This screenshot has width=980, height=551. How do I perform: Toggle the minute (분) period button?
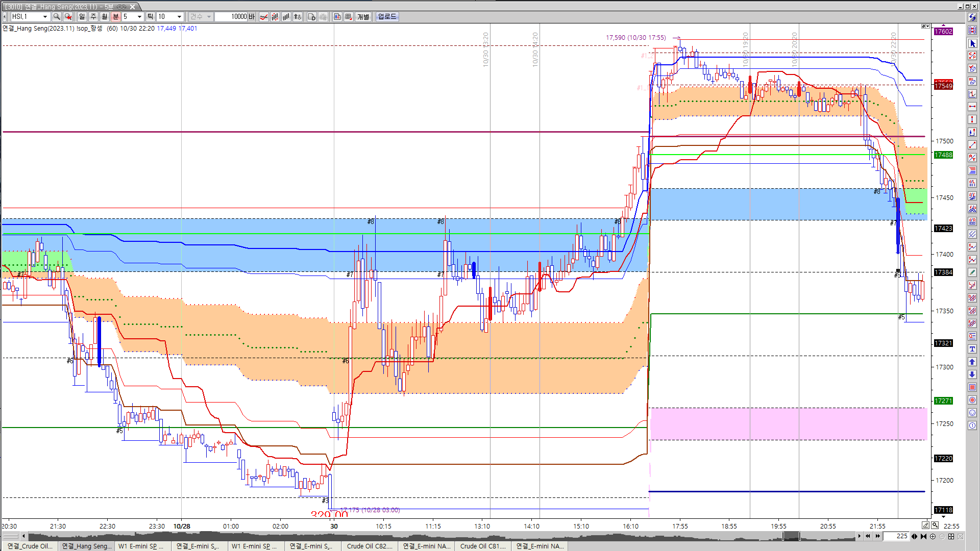tap(116, 17)
